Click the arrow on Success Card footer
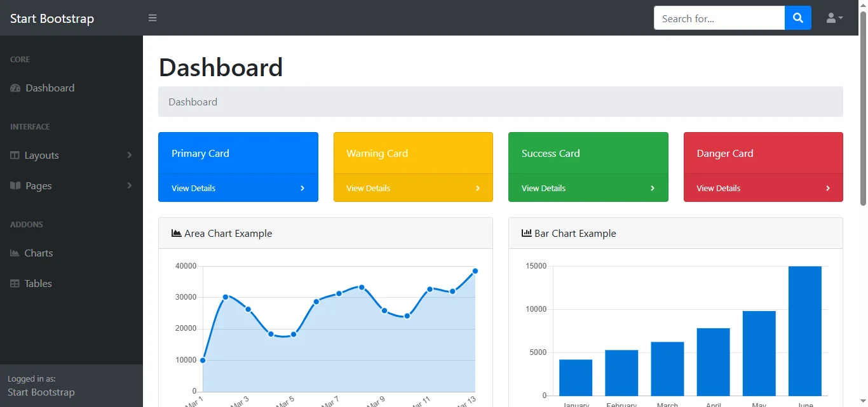Screen dimensions: 868x407 click(x=653, y=189)
